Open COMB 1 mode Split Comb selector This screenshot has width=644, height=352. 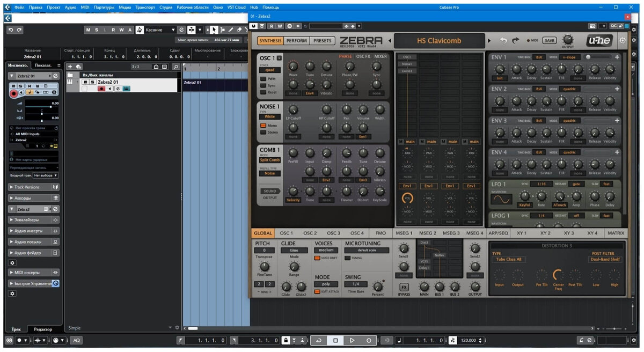click(x=270, y=160)
